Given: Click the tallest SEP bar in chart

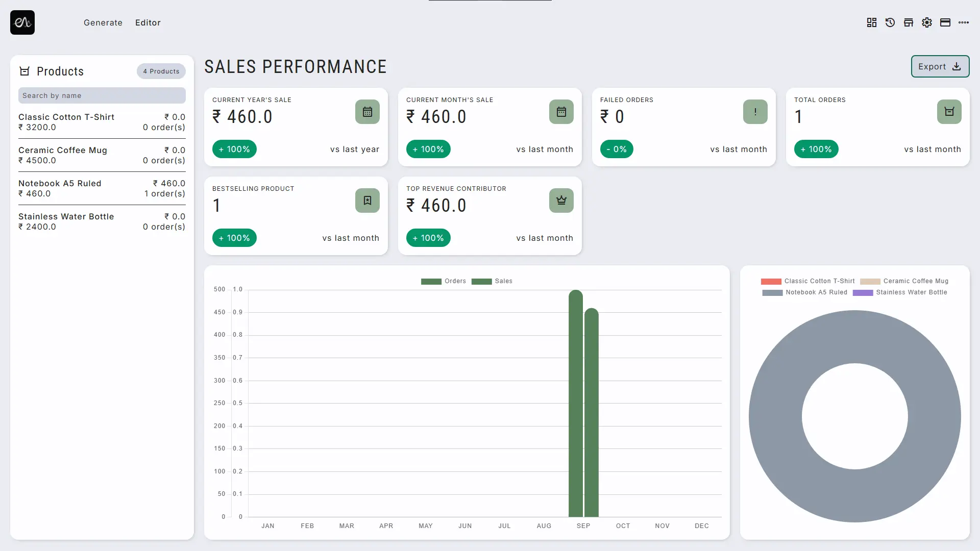Looking at the screenshot, I should click(x=576, y=403).
